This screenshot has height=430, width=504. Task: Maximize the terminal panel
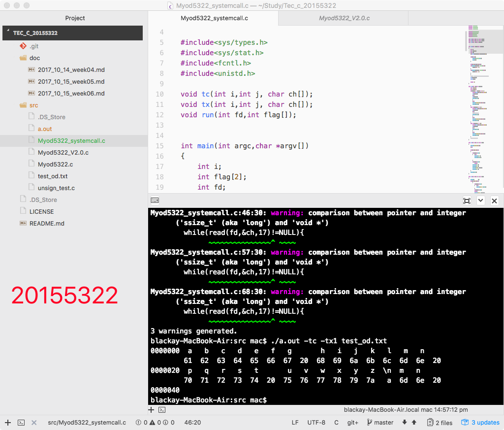tap(467, 200)
